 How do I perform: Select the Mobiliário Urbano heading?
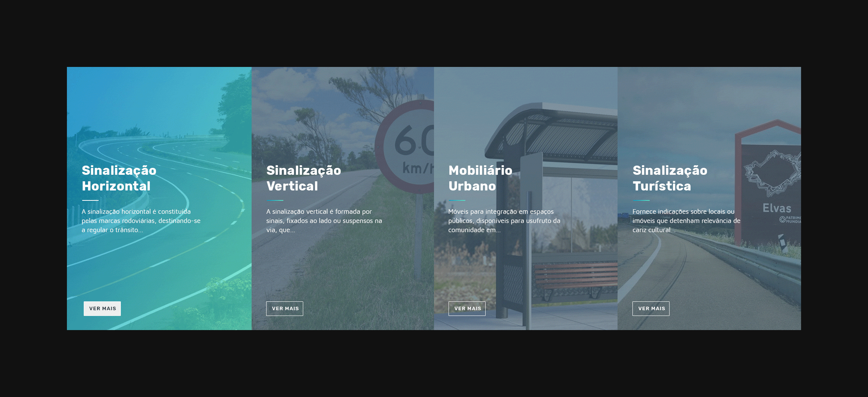click(480, 178)
